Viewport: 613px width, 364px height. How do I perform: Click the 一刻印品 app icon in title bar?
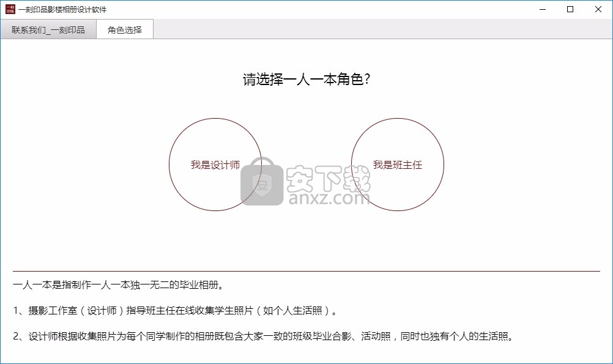tap(10, 9)
